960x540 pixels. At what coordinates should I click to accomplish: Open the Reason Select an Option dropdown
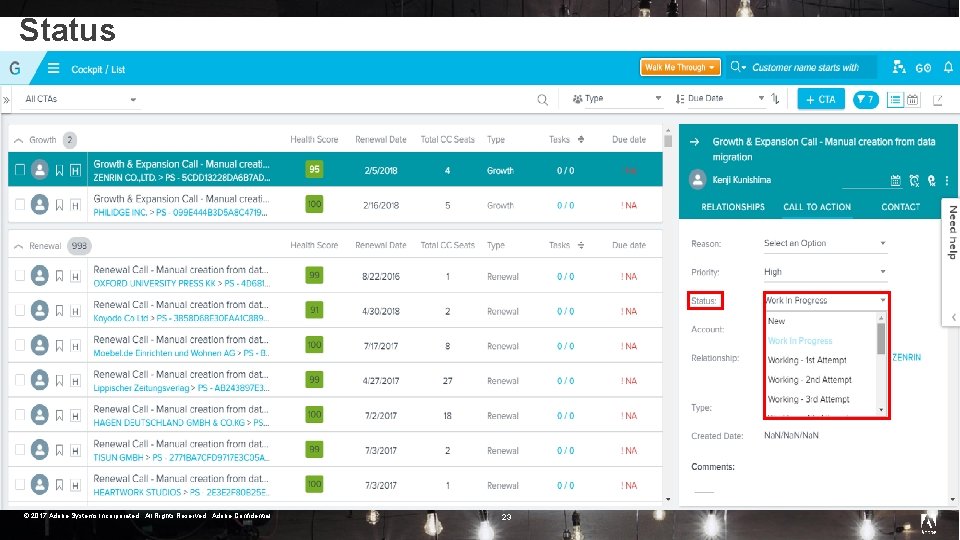click(x=825, y=244)
